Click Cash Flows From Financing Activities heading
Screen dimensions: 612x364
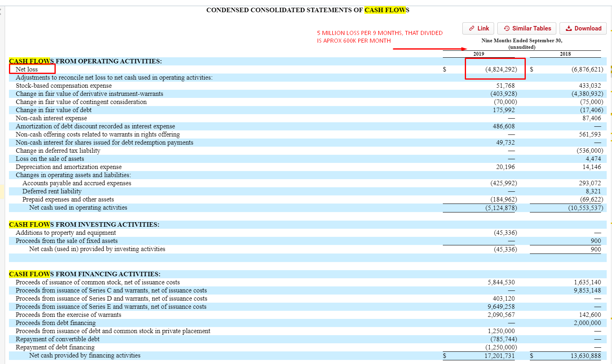85,274
